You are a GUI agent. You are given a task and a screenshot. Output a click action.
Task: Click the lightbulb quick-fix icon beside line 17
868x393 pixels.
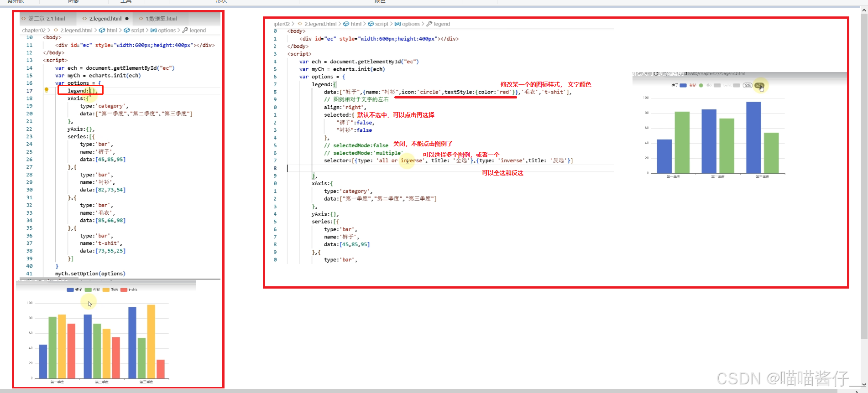(47, 90)
